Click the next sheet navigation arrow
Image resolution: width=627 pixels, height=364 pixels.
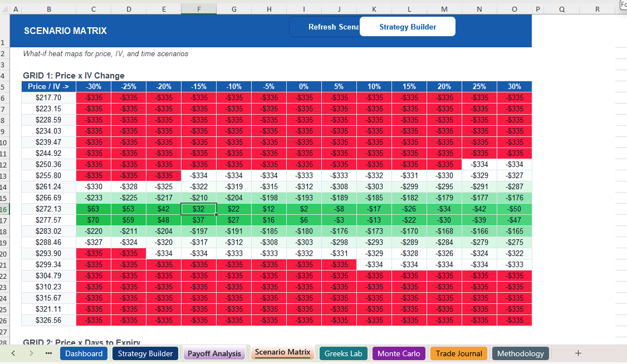(x=31, y=353)
